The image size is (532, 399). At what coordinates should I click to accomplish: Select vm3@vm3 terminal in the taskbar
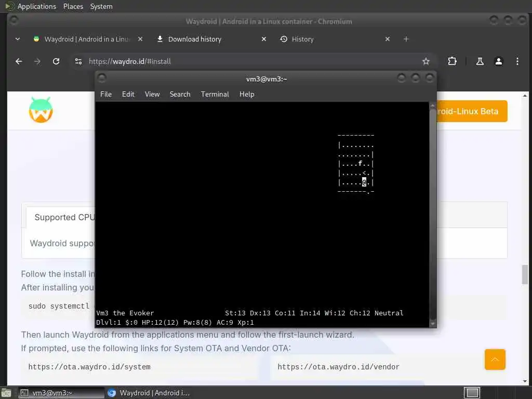click(x=61, y=393)
